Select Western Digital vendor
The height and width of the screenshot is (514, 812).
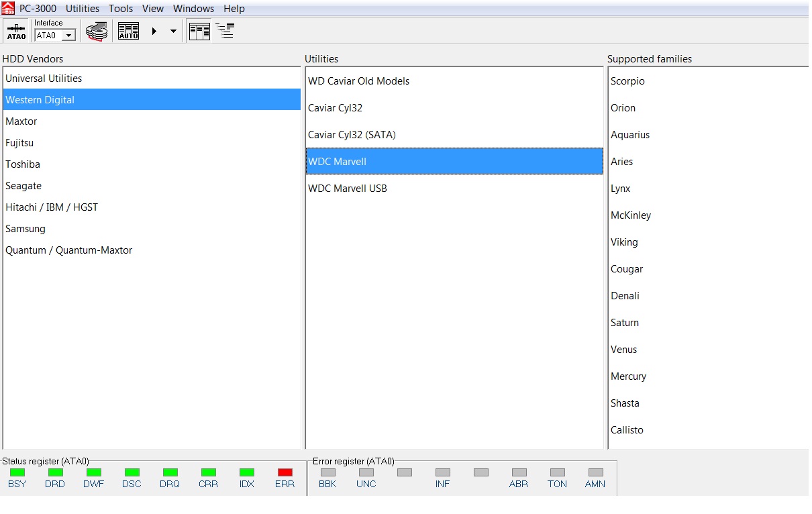click(152, 100)
